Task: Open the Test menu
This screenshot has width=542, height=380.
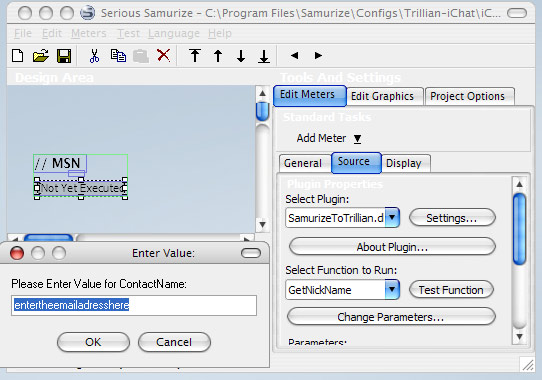Action: point(128,33)
